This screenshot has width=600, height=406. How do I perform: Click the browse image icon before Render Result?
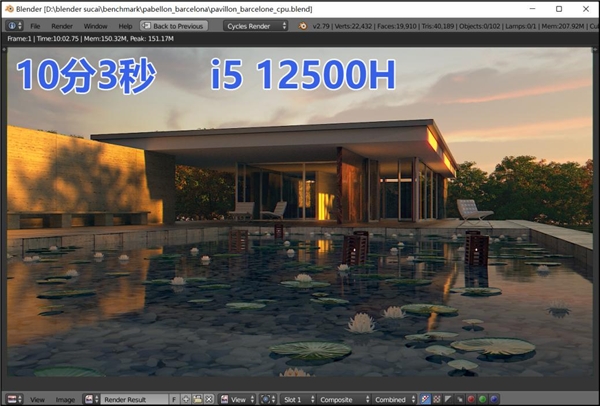click(x=92, y=399)
